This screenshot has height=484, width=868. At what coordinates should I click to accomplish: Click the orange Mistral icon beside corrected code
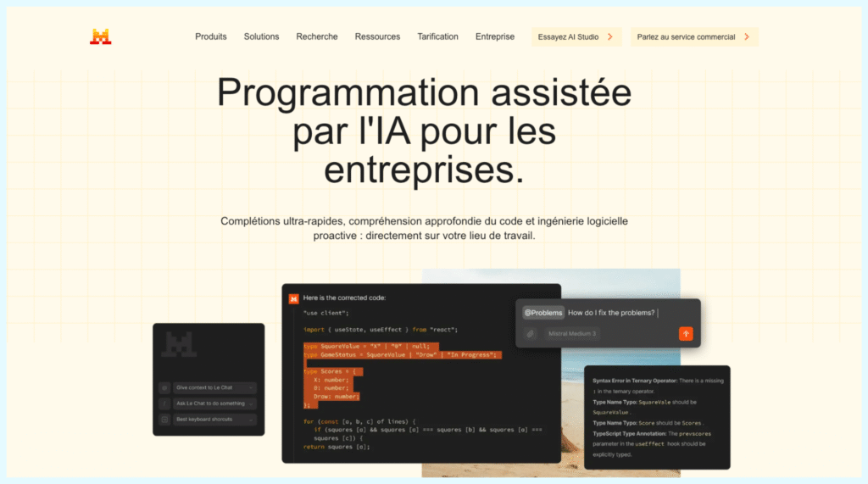point(294,299)
